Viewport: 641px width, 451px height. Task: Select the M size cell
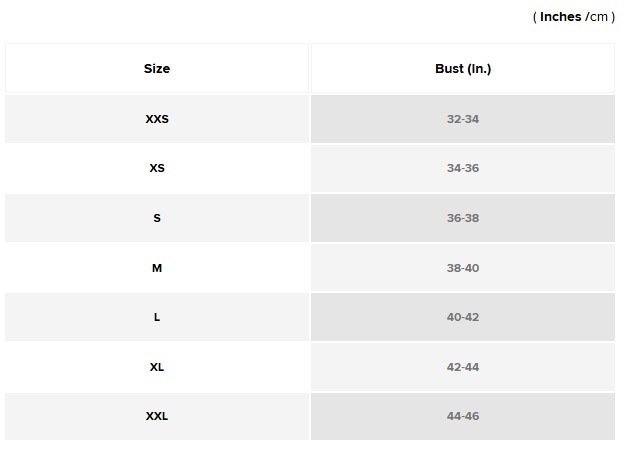[157, 268]
